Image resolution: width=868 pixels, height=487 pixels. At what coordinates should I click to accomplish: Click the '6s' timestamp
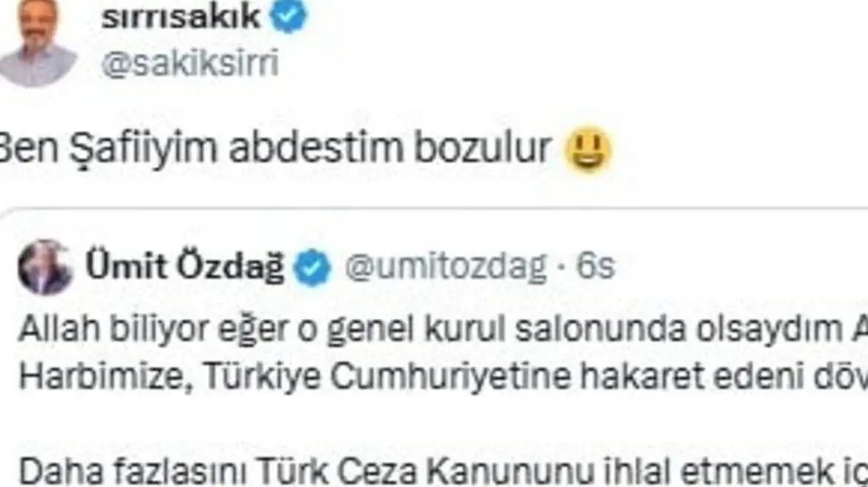click(x=596, y=267)
